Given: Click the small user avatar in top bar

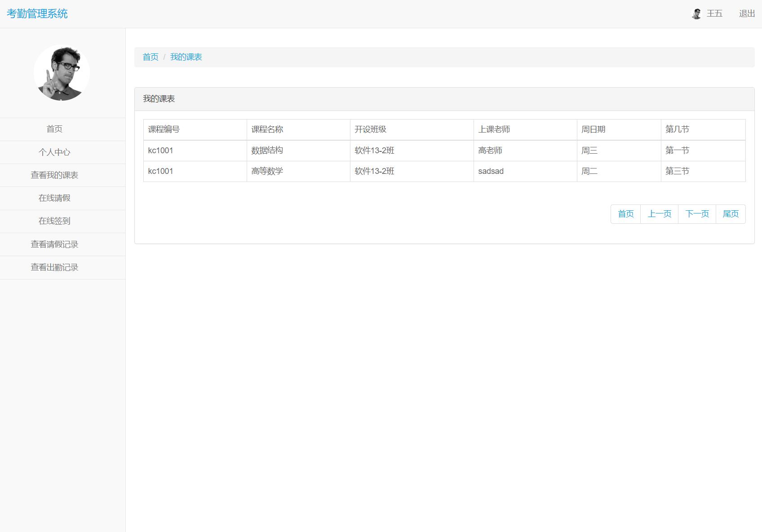Looking at the screenshot, I should click(x=696, y=14).
